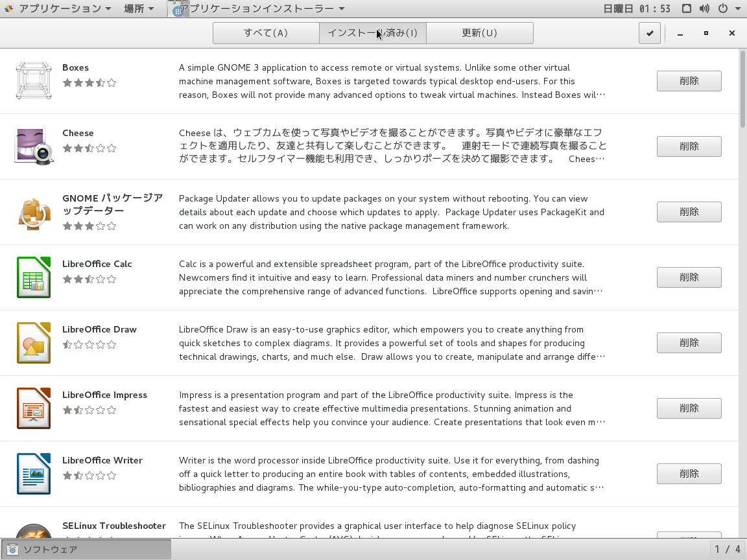Select the Cheese app name
Viewport: 747px width, 560px height.
coord(78,133)
